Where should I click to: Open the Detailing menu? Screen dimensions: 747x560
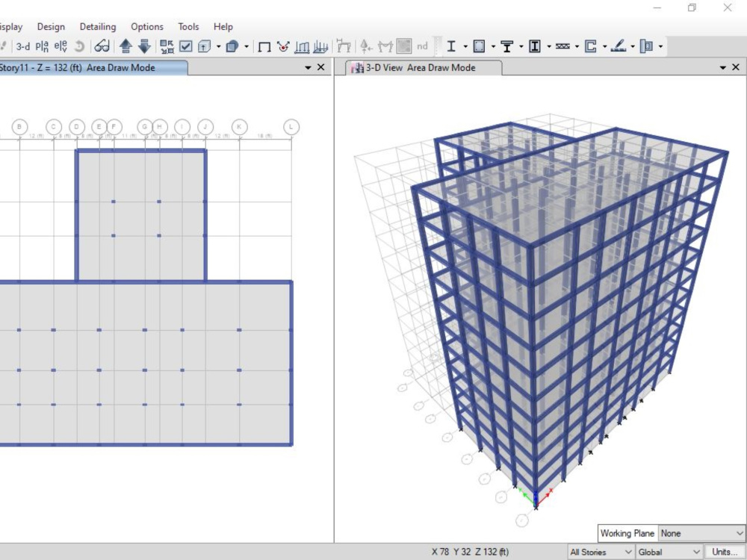(x=98, y=27)
